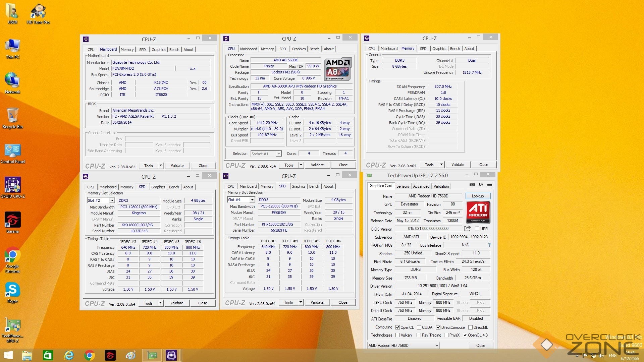Click the GPU-Z refresh icon
644x362 pixels.
(x=481, y=184)
